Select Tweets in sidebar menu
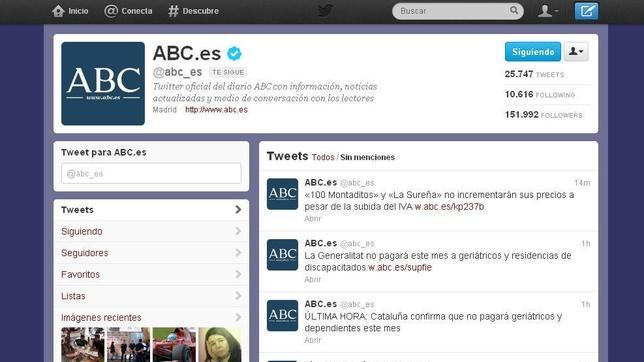Image resolution: width=644 pixels, height=362 pixels. [x=151, y=210]
